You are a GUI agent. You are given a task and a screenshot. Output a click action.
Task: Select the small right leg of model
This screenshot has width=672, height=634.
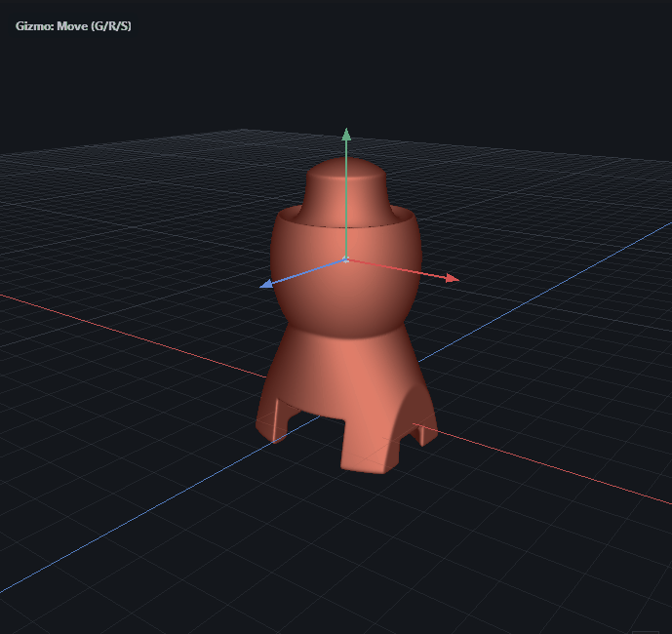[426, 429]
